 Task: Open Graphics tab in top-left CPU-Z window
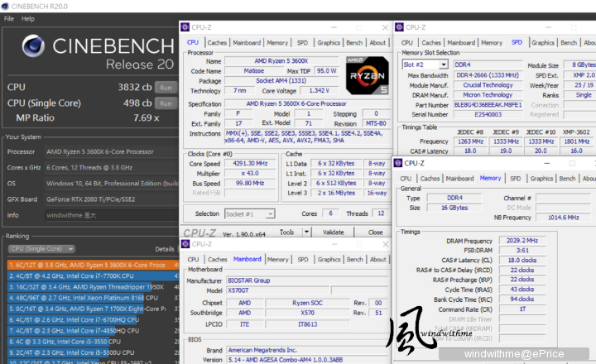point(329,42)
